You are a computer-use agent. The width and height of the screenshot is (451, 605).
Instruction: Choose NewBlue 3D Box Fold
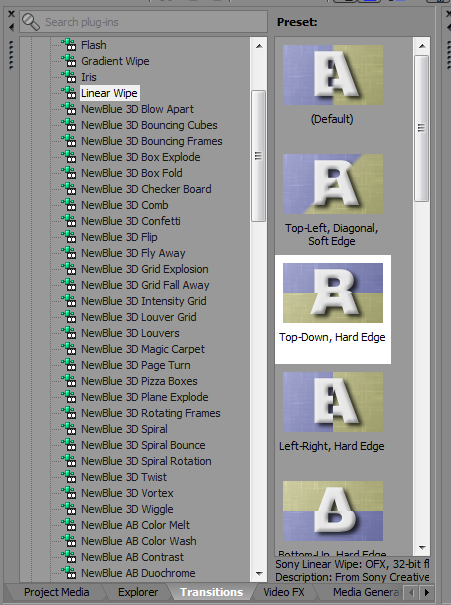pos(132,173)
